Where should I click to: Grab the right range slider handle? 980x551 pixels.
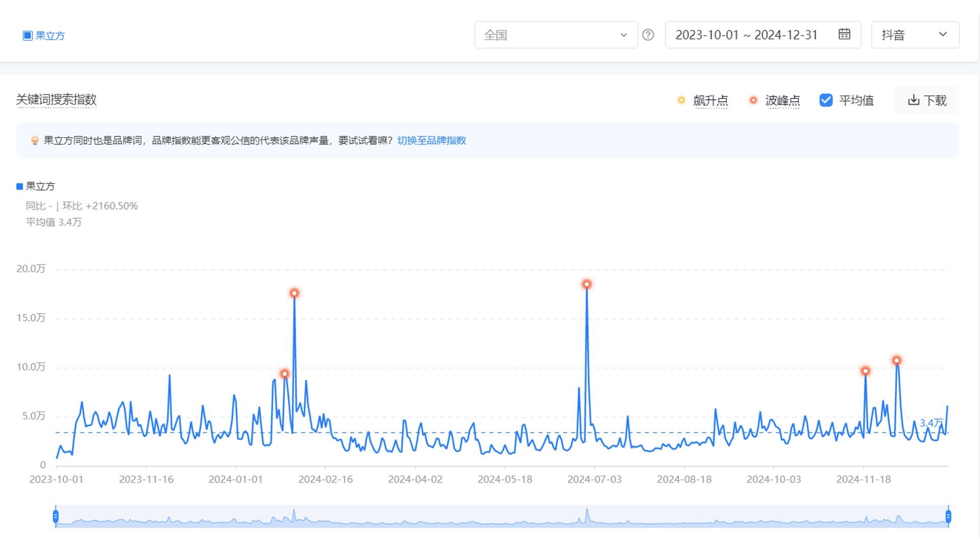pos(948,517)
